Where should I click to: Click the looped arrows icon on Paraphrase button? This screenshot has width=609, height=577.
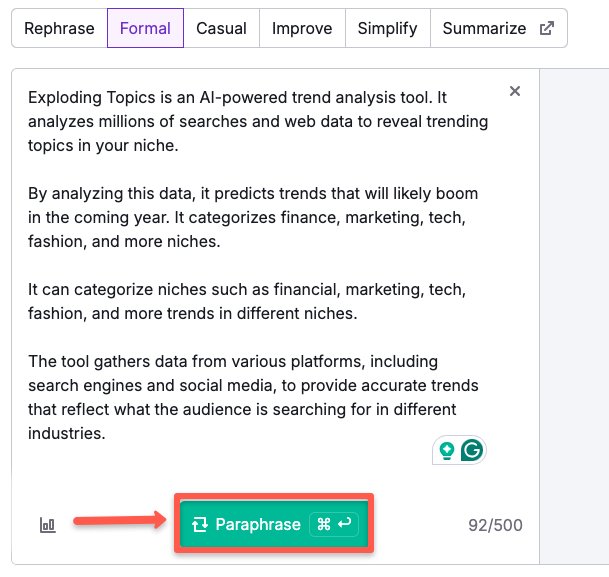click(199, 524)
